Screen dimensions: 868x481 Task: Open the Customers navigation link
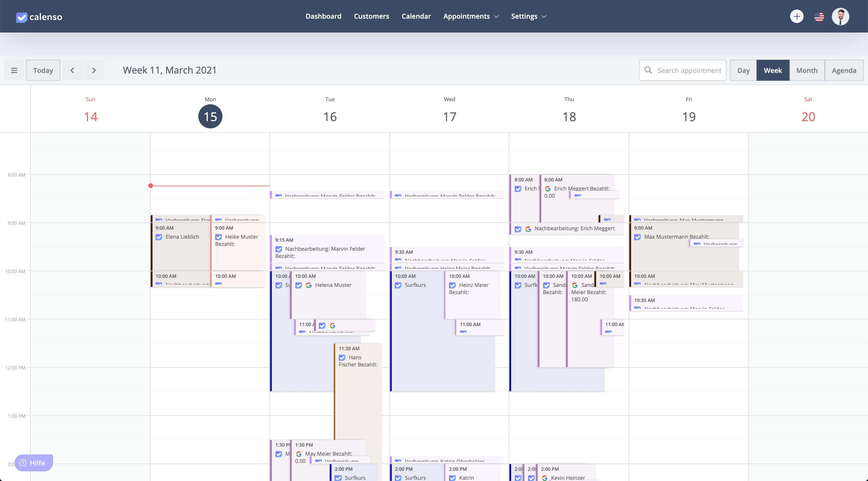tap(371, 16)
